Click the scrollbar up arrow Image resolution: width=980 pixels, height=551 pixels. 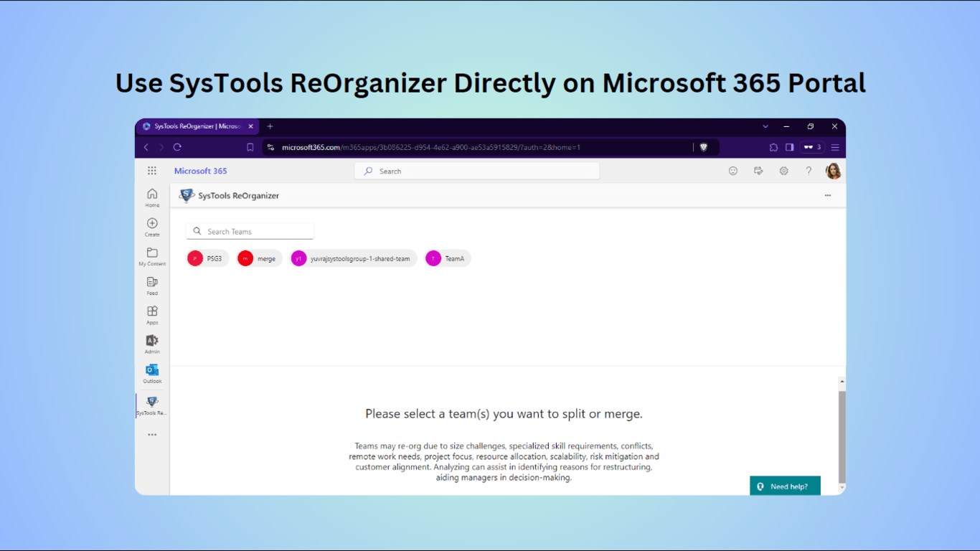coord(842,382)
